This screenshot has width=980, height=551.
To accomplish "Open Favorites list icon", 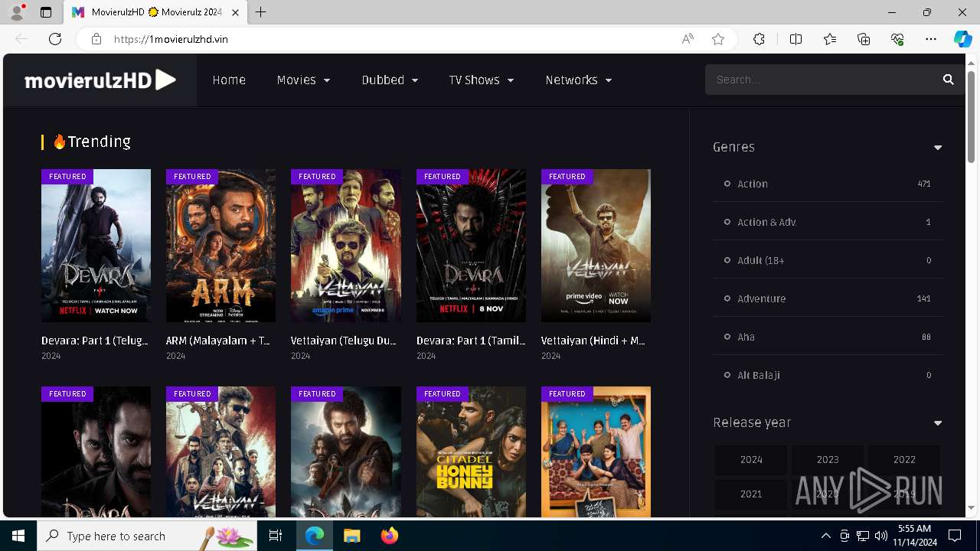I will pyautogui.click(x=830, y=39).
